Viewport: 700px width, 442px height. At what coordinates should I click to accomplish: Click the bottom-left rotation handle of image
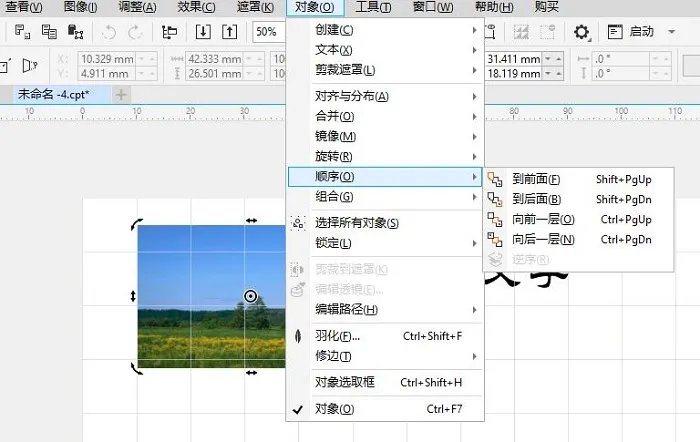[137, 368]
